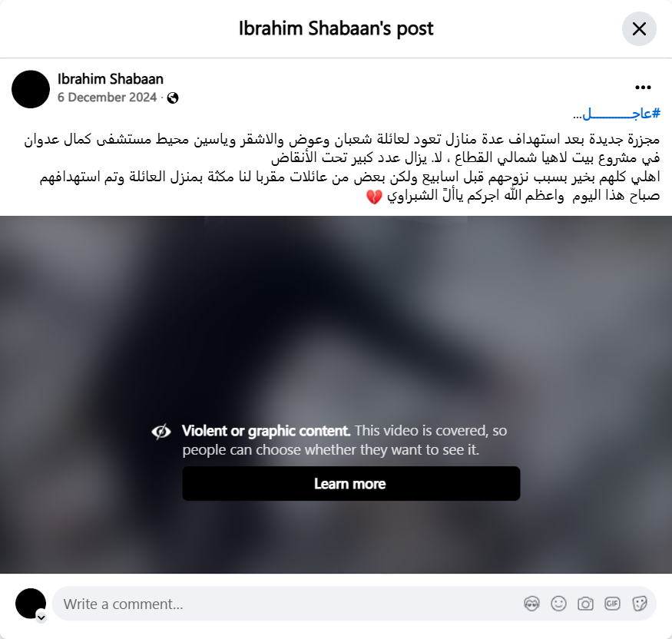Open the three-dot post options menu
This screenshot has width=672, height=639.
[x=643, y=88]
